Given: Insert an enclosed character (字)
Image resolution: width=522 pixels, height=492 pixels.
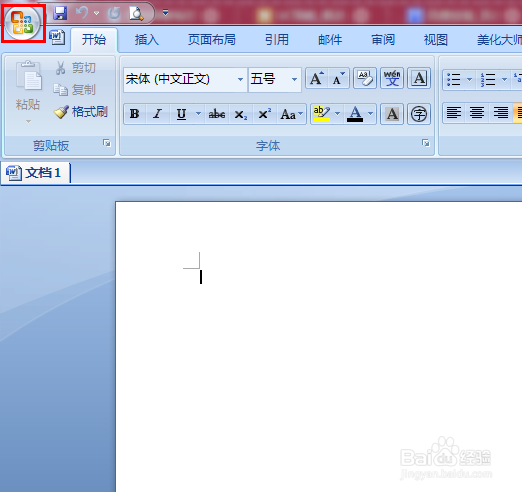Looking at the screenshot, I should point(419,114).
